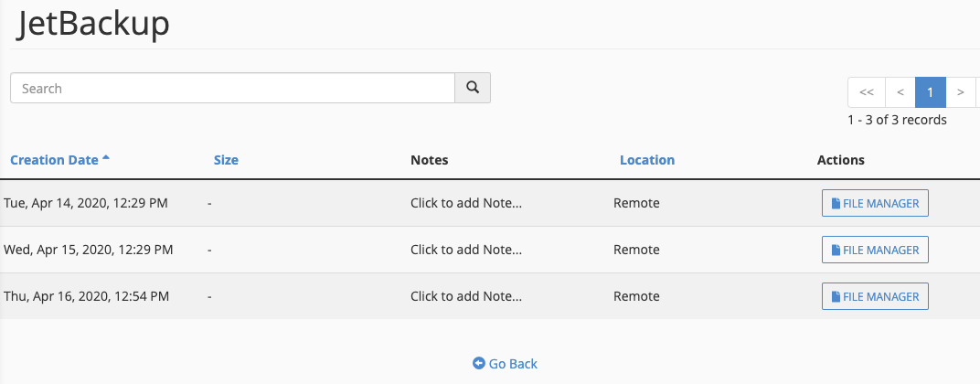Screen dimensions: 980x384
Task: Sort by Size column header
Action: click(x=226, y=159)
